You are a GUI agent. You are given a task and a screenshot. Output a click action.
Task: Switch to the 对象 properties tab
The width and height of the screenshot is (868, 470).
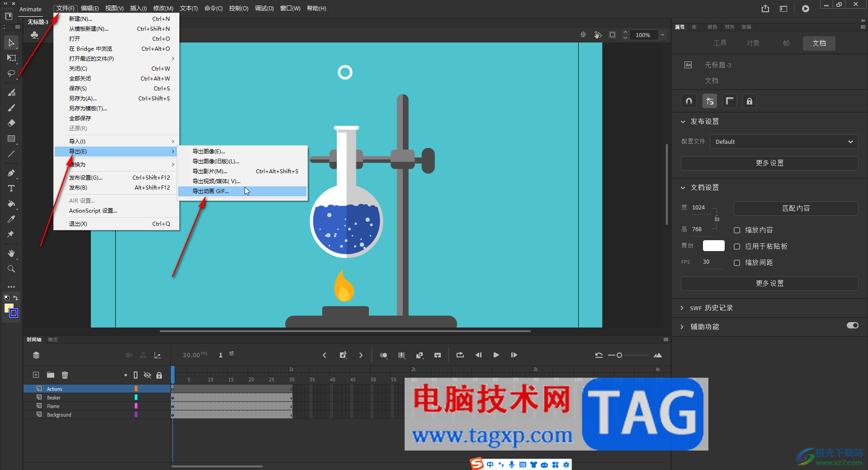pyautogui.click(x=753, y=43)
